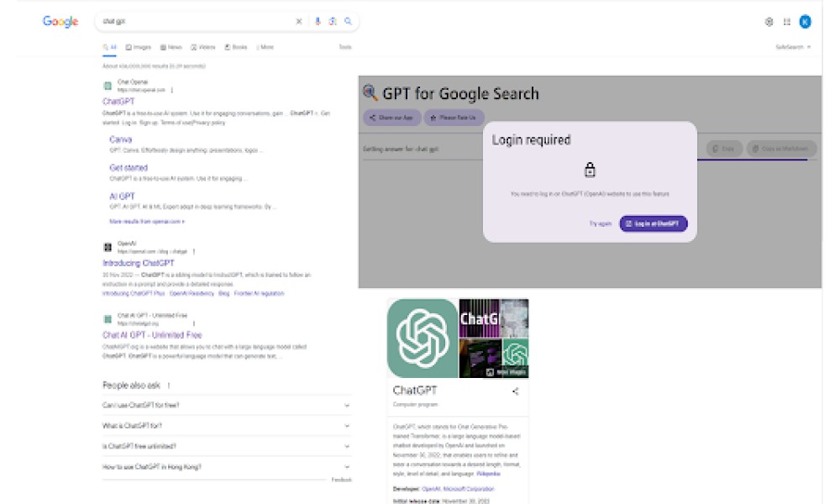Open large ChatGPT logo thumbnail
Viewport: 840px width, 504px height.
click(423, 339)
